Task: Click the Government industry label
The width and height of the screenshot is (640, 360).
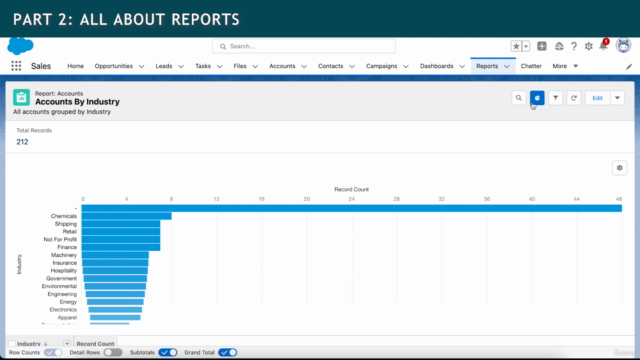Action: (x=61, y=278)
